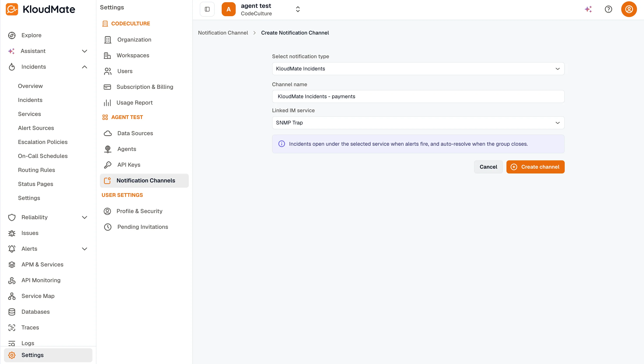
Task: Go back via Notification Channel breadcrumb
Action: click(x=223, y=33)
